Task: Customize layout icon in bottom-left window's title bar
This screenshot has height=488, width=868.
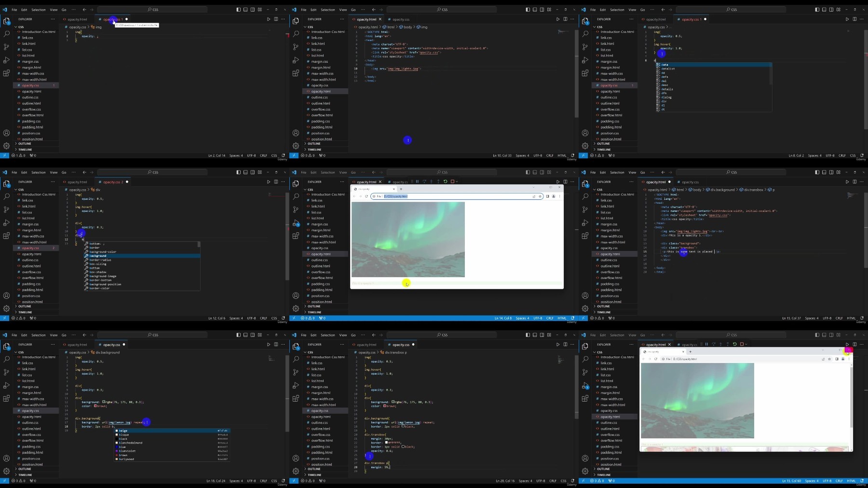Action: pyautogui.click(x=260, y=335)
